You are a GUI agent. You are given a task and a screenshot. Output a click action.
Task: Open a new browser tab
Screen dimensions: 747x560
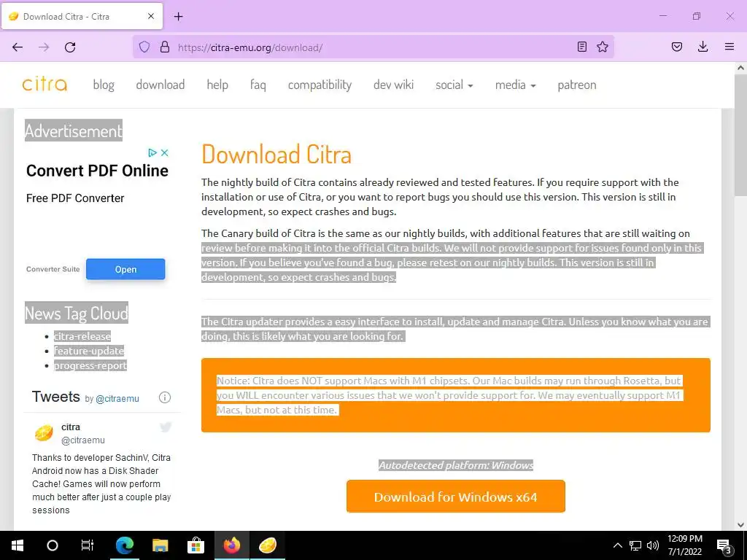[179, 17]
